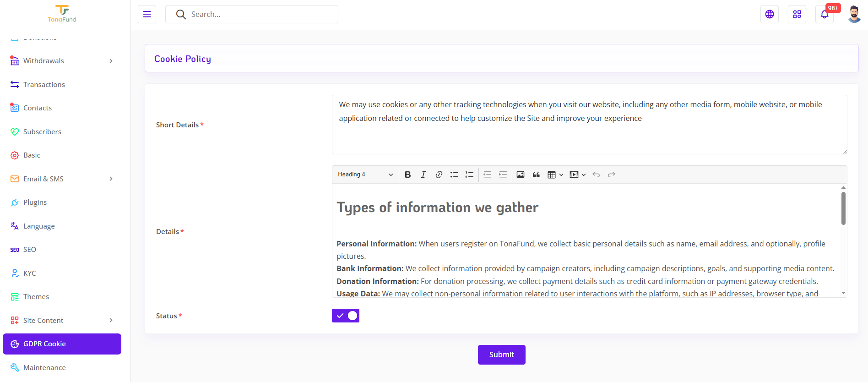The image size is (868, 382).
Task: Submit the cookie policy form
Action: 502,355
